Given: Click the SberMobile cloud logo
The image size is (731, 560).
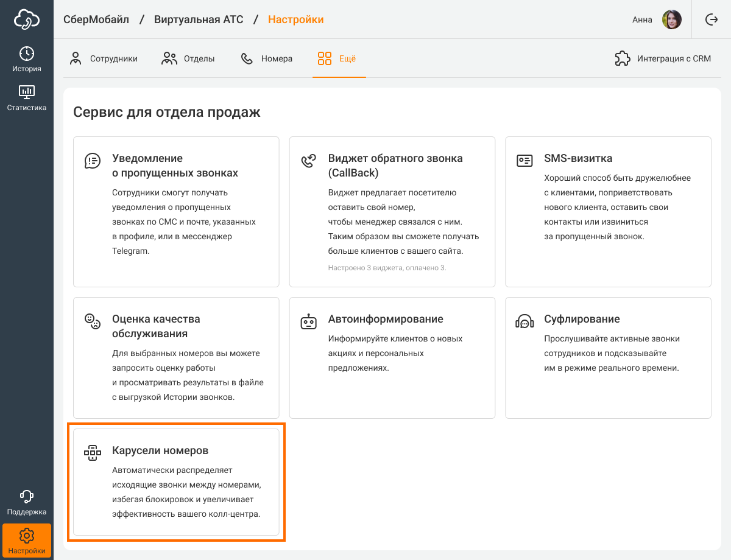Looking at the screenshot, I should click(x=27, y=19).
